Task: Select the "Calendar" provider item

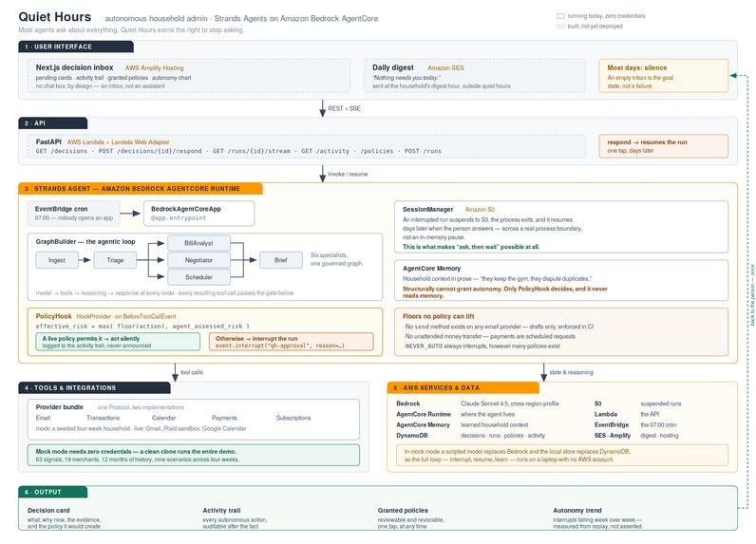Action: [x=163, y=418]
